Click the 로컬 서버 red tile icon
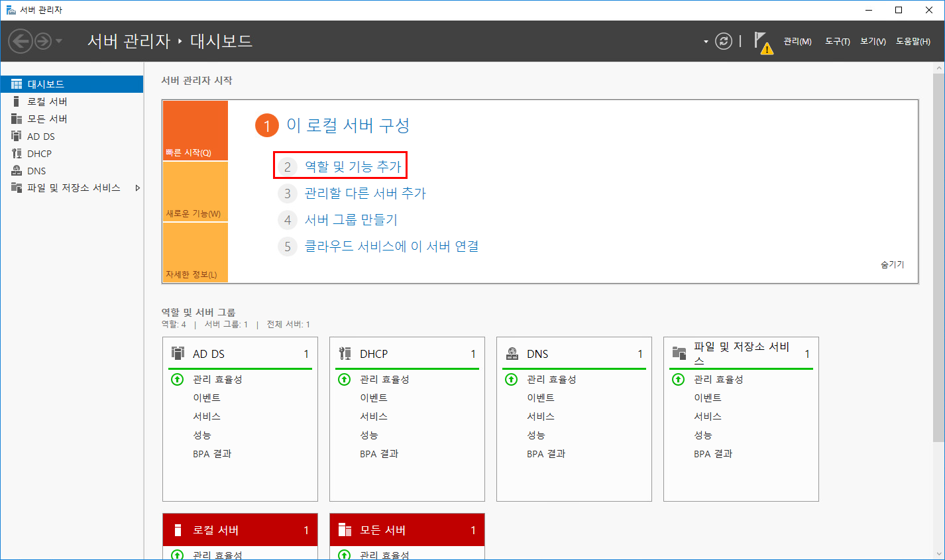 pos(178,530)
